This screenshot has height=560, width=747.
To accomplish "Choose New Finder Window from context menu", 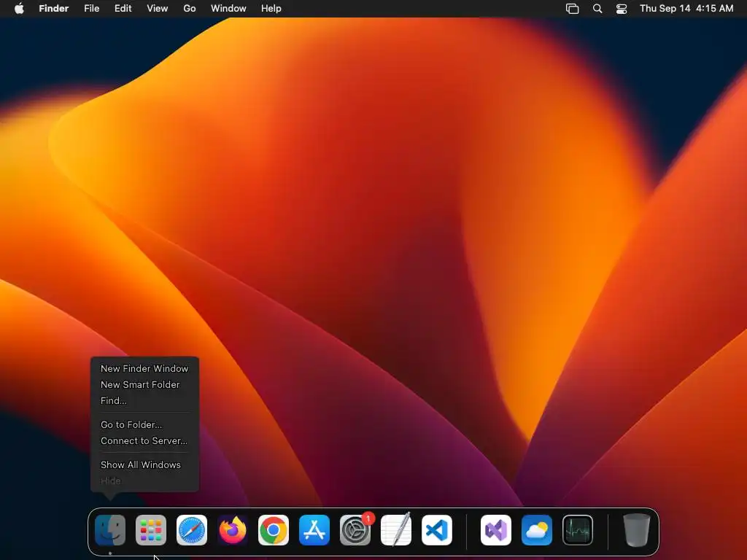I will click(x=144, y=368).
